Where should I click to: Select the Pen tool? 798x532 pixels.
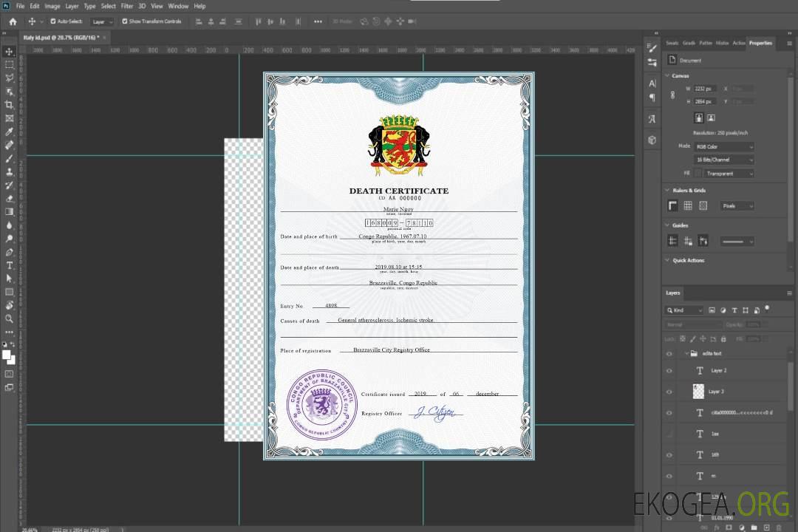pyautogui.click(x=9, y=252)
